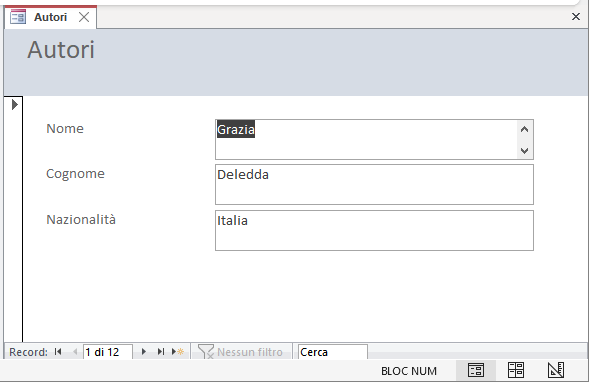Jump to last record button

[x=161, y=352]
